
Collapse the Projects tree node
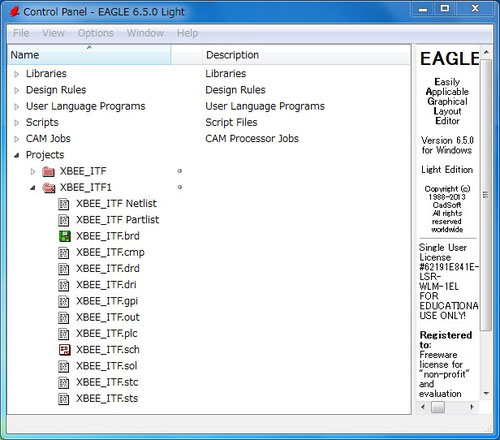(x=16, y=155)
